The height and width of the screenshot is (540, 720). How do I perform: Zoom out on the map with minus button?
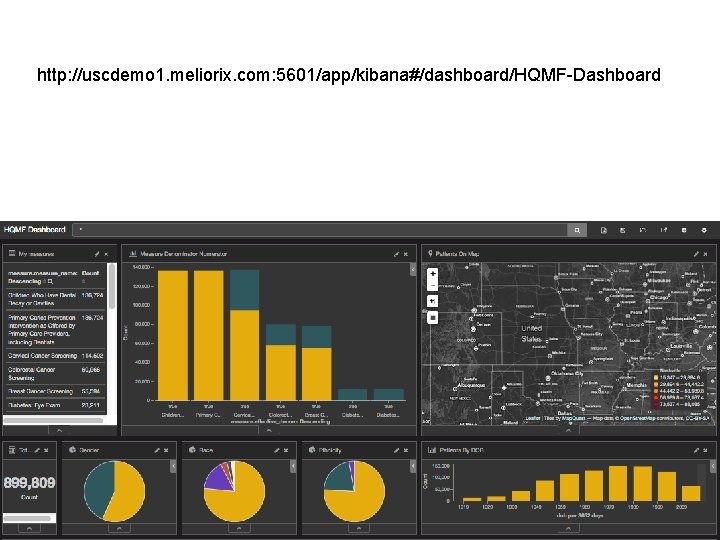tap(433, 285)
